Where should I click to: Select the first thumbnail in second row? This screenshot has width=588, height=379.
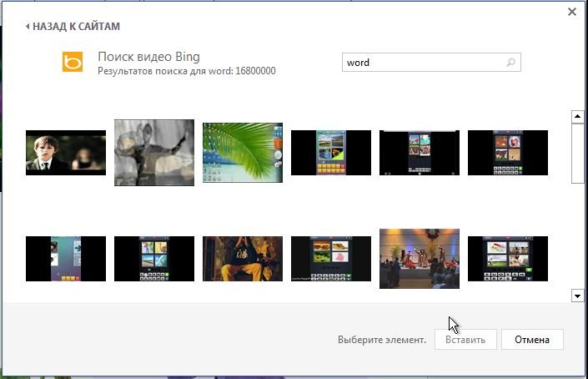pyautogui.click(x=66, y=259)
